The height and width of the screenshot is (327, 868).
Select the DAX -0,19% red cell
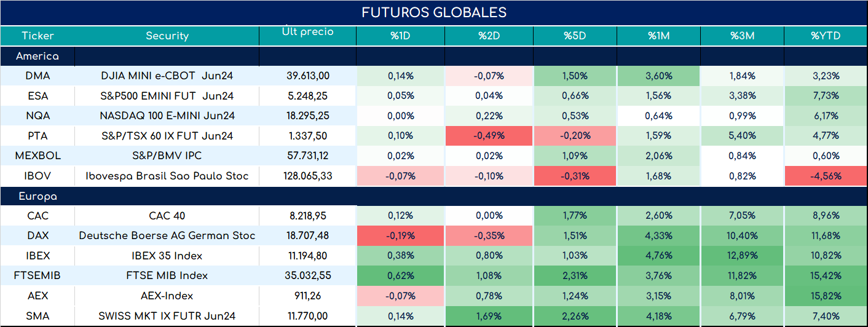[x=401, y=236]
